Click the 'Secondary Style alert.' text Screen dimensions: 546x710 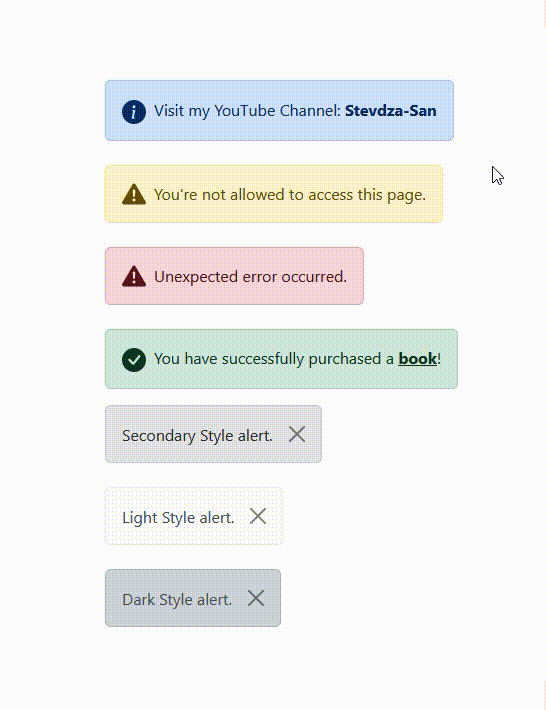197,436
